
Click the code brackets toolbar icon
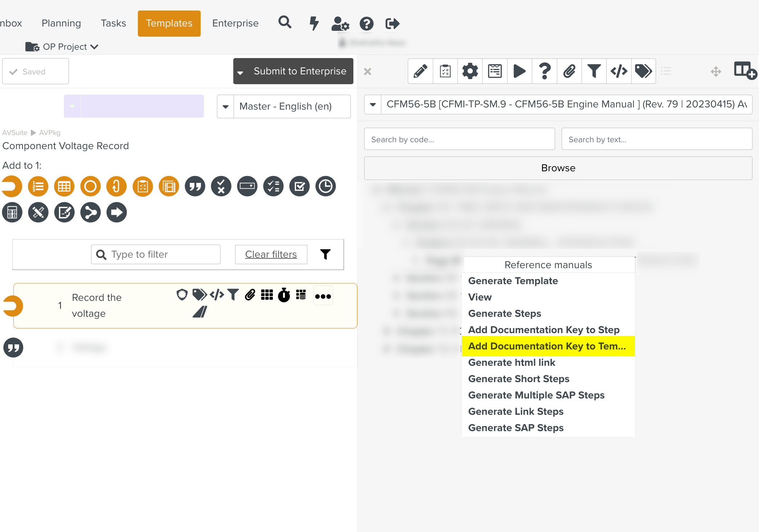[x=619, y=71]
